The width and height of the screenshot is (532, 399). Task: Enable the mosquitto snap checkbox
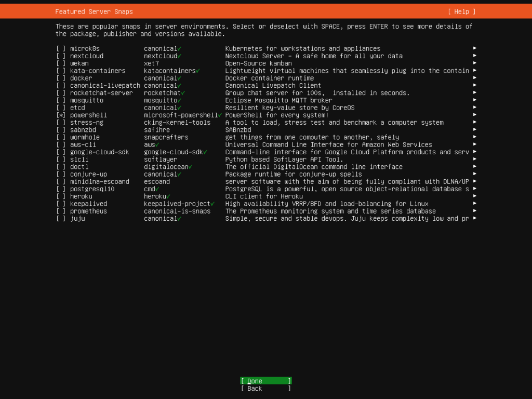(61, 100)
